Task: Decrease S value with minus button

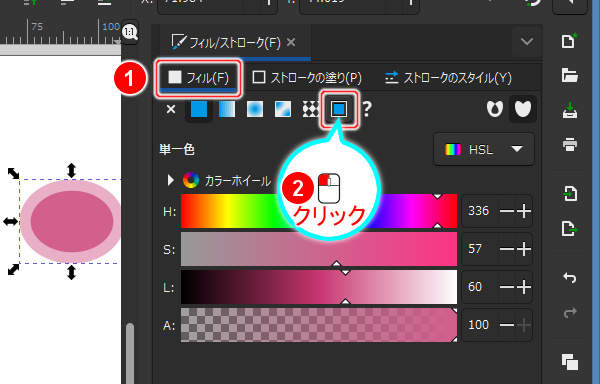Action: (507, 249)
